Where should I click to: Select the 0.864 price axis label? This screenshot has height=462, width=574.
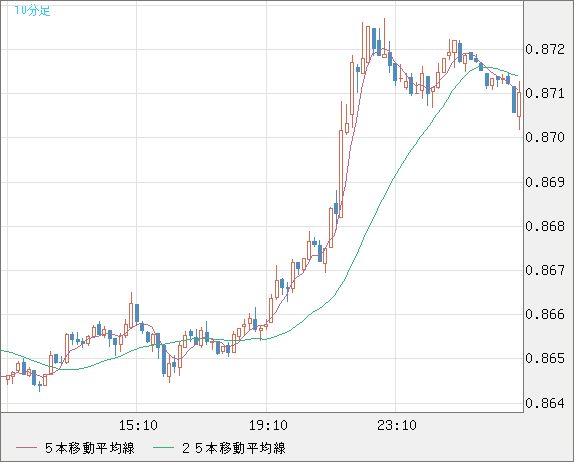pos(545,403)
